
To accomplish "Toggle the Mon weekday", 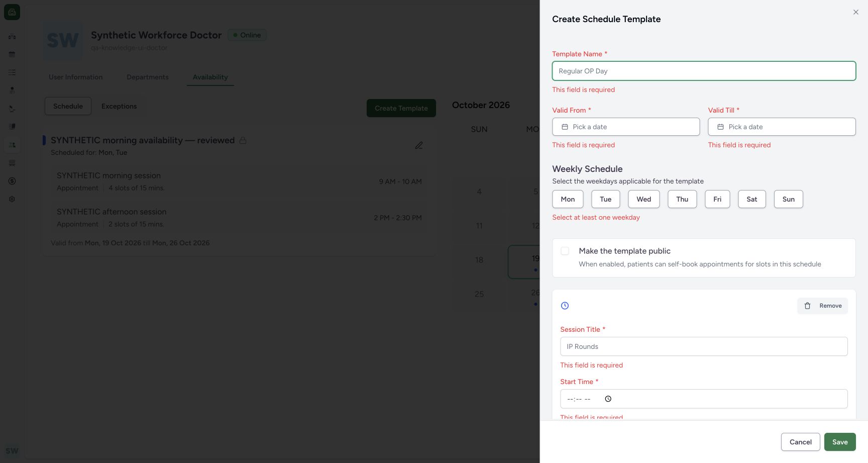I will click(x=568, y=199).
